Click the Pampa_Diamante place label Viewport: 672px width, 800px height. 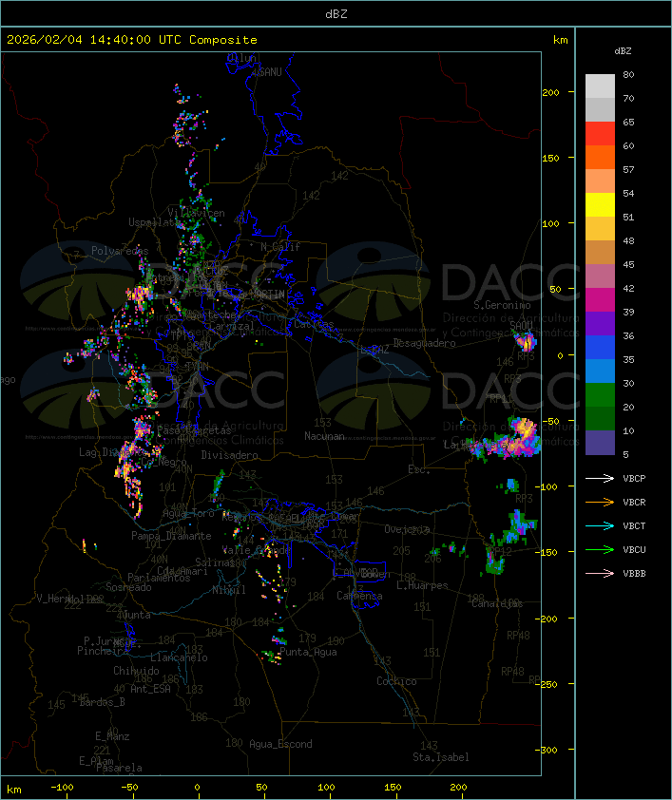point(171,536)
